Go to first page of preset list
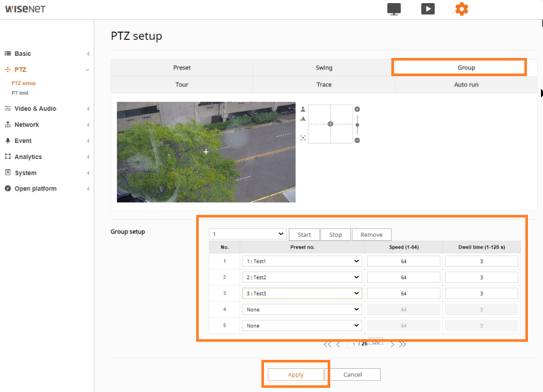Screen dimensions: 543x392 coord(327,344)
